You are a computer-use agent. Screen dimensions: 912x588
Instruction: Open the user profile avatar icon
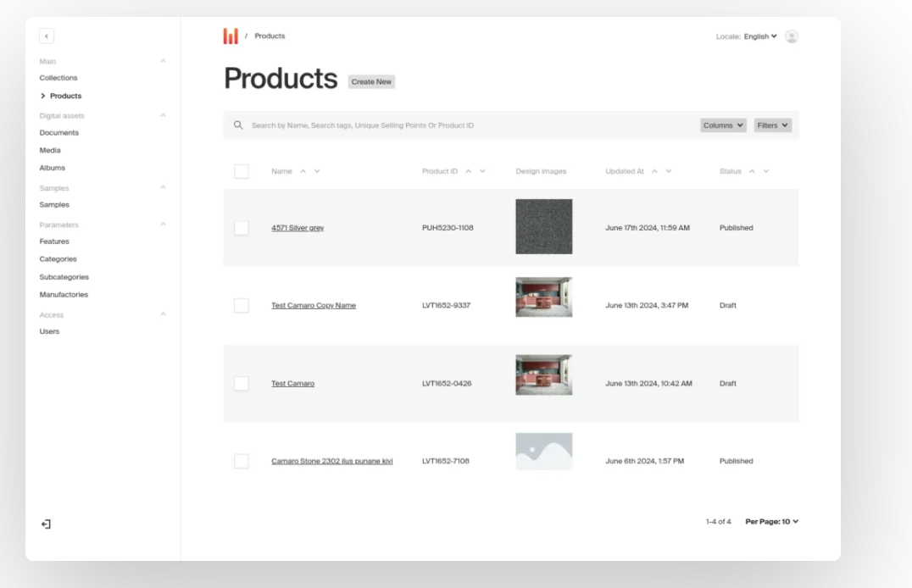(x=792, y=36)
